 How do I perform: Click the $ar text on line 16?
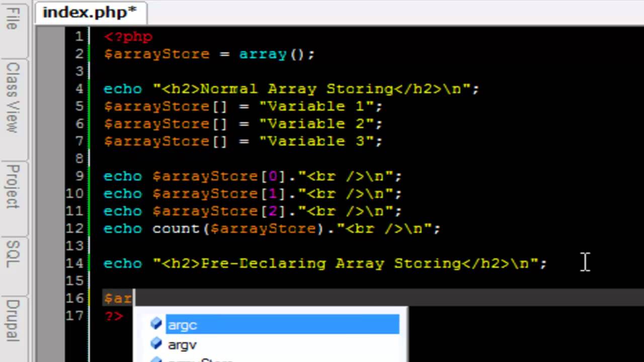click(x=118, y=299)
